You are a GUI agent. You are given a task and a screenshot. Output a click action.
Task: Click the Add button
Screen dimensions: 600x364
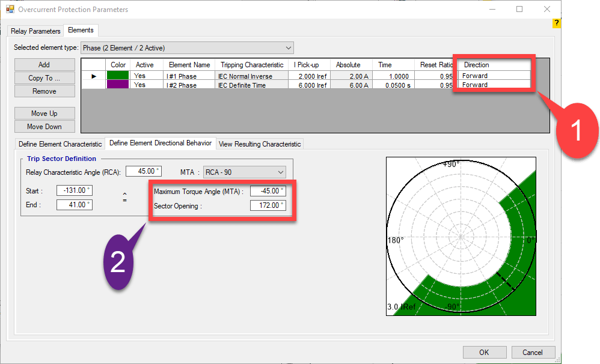coord(44,65)
